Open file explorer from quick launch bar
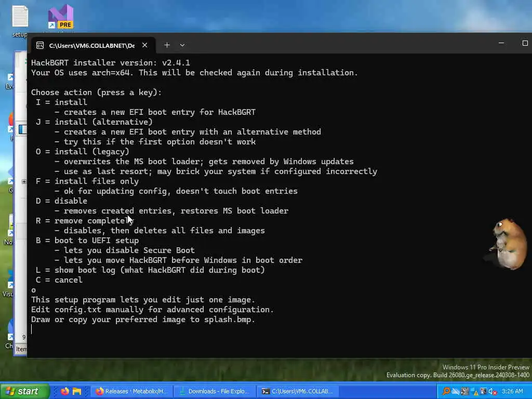The width and height of the screenshot is (532, 399). coord(77,391)
